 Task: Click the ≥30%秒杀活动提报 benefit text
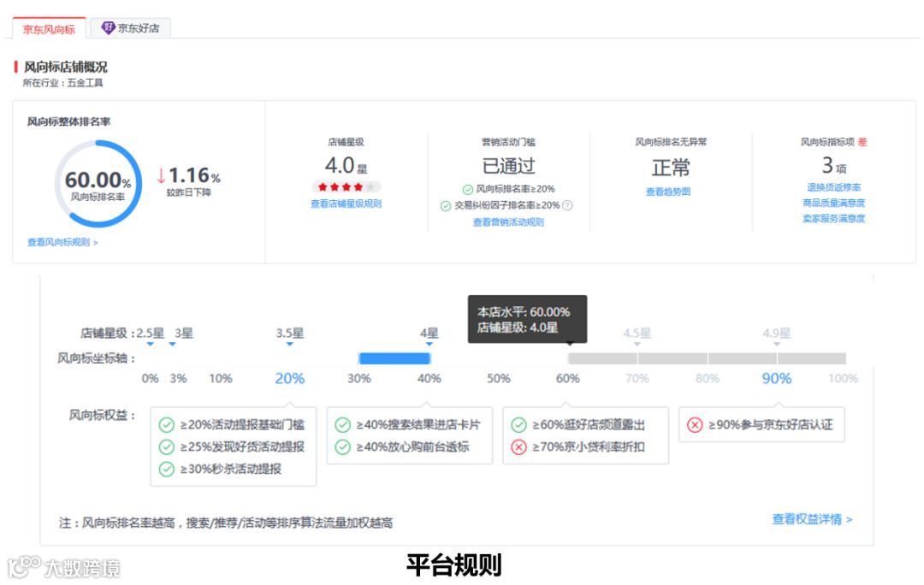point(230,470)
